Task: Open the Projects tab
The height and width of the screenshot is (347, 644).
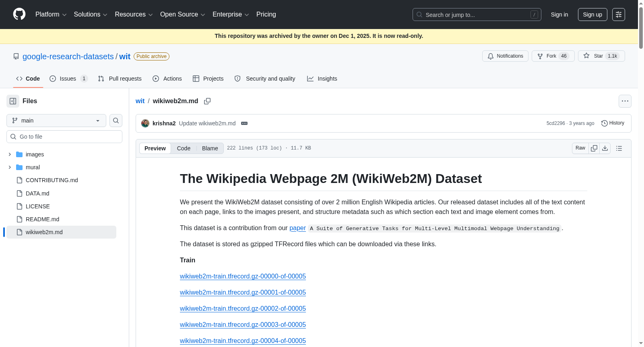Action: 208,79
